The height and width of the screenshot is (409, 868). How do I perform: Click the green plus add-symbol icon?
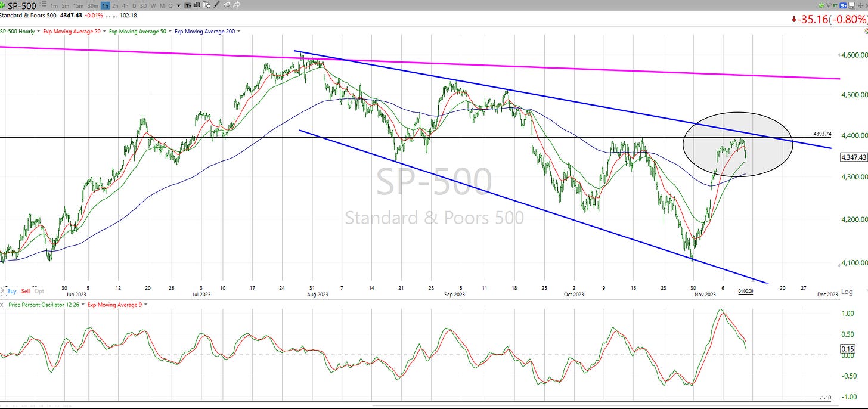(x=2, y=5)
